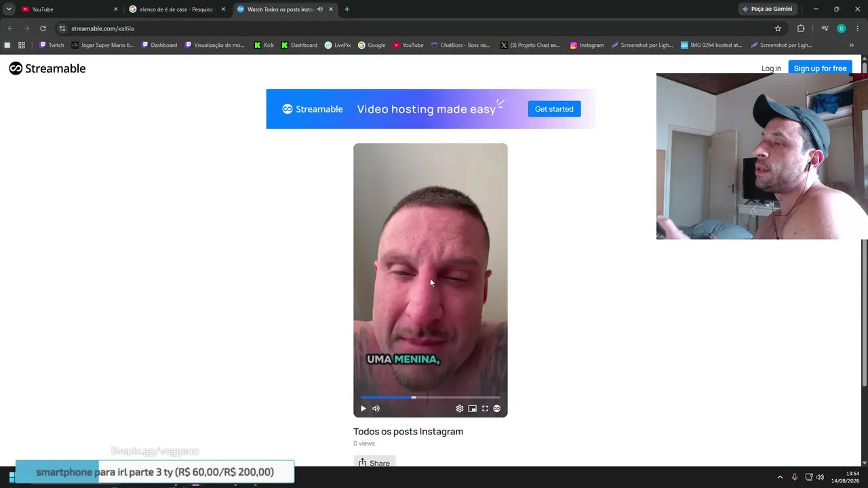Click the Peça ao Gemini button
Screen dimensions: 868x488
(x=767, y=9)
